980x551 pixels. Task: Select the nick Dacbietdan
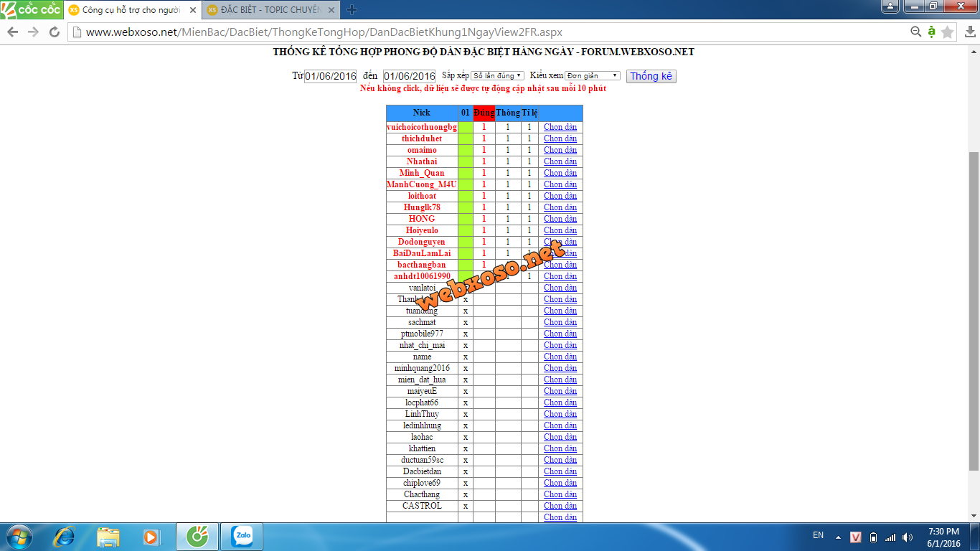(422, 471)
